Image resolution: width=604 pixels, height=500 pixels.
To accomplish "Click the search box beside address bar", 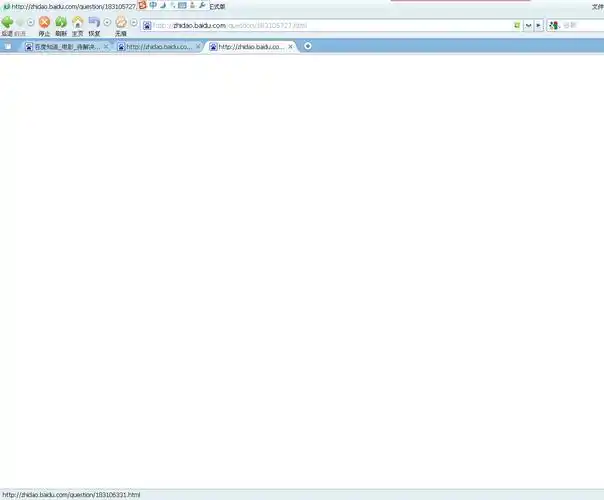I will (582, 25).
